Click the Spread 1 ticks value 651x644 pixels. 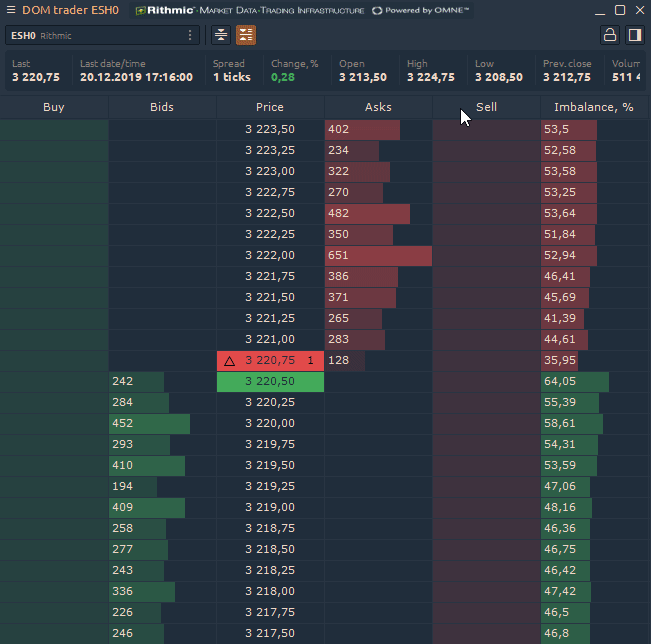coord(232,77)
